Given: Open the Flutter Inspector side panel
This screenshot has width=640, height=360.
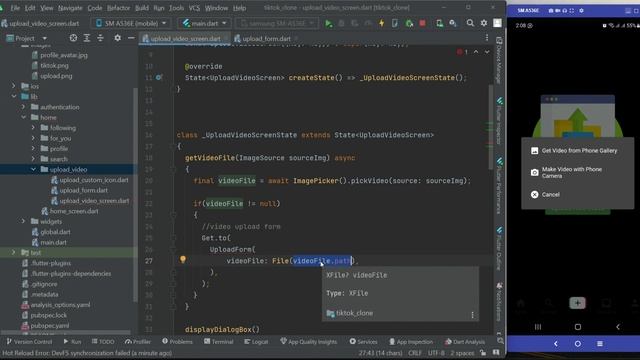Looking at the screenshot, I should [x=499, y=121].
